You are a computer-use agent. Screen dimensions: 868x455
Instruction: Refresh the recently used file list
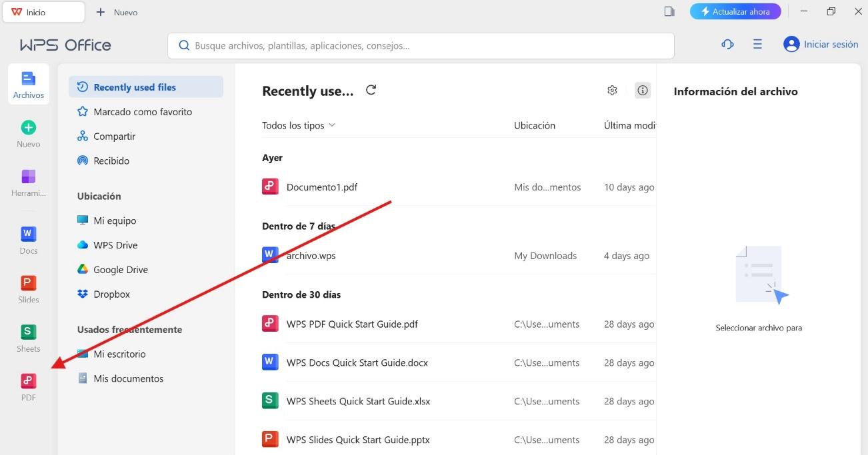coord(371,91)
